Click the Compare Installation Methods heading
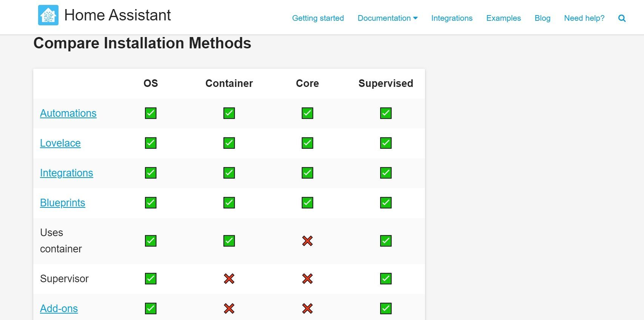Viewport: 644px width, 320px height. click(x=142, y=43)
